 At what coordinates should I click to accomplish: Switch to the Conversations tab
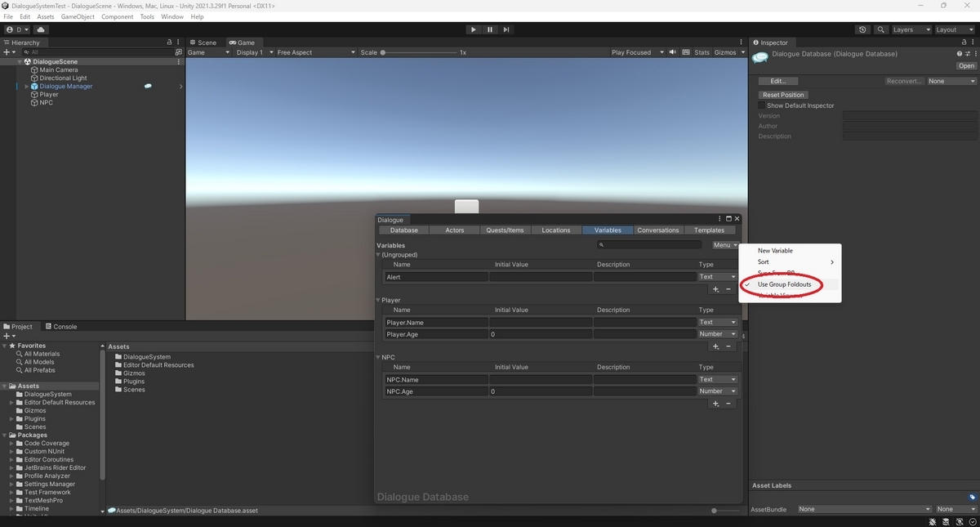point(658,230)
